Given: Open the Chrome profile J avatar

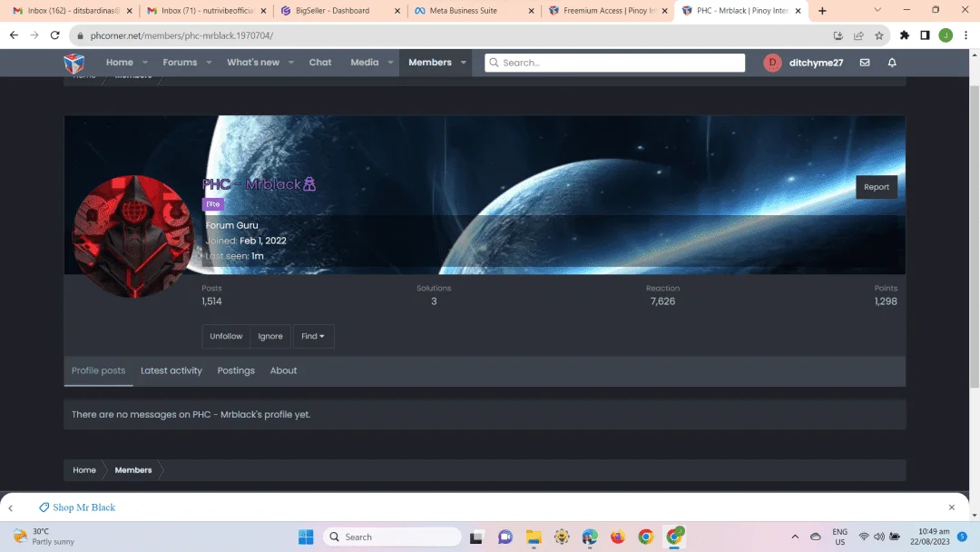Looking at the screenshot, I should pos(946,35).
